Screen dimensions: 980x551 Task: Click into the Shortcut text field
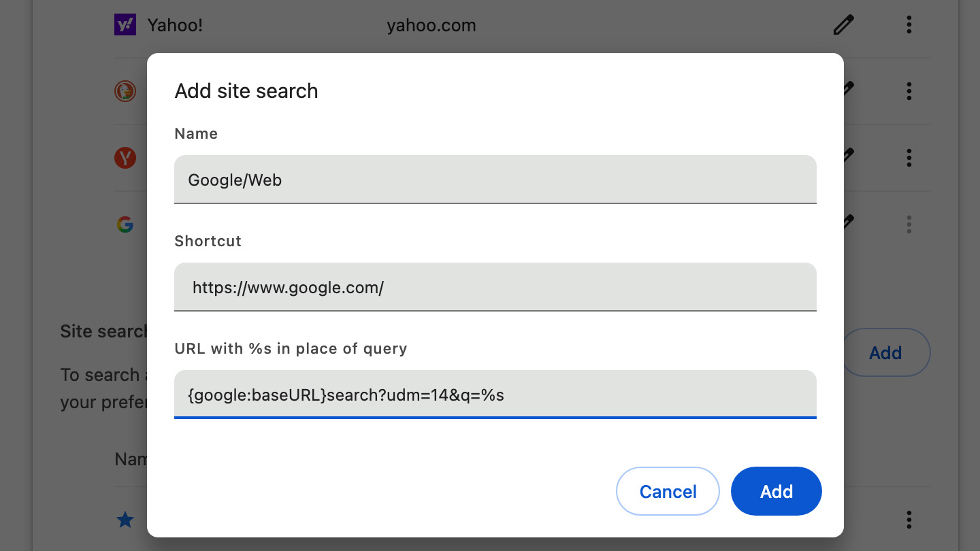(x=495, y=287)
